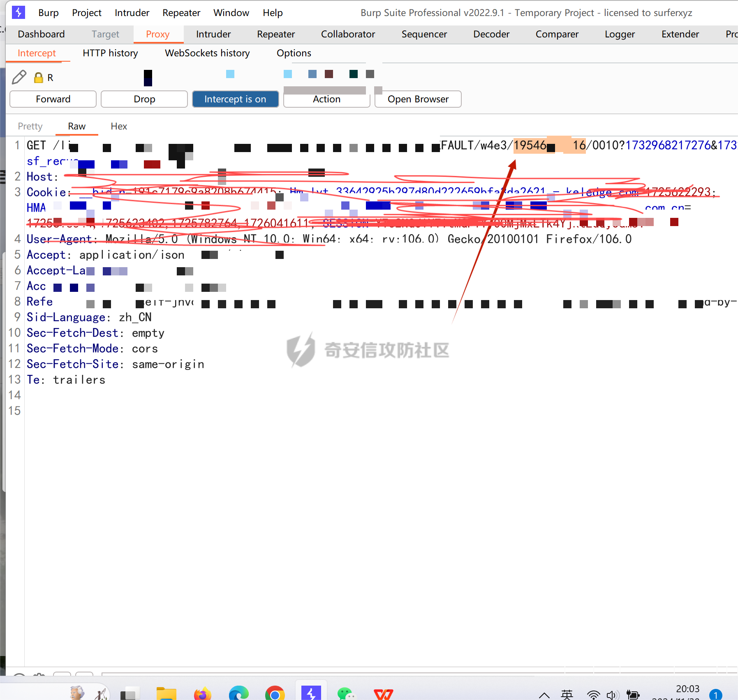Switch to WebSockets history sub-tab
Image resolution: width=738 pixels, height=700 pixels.
click(207, 53)
